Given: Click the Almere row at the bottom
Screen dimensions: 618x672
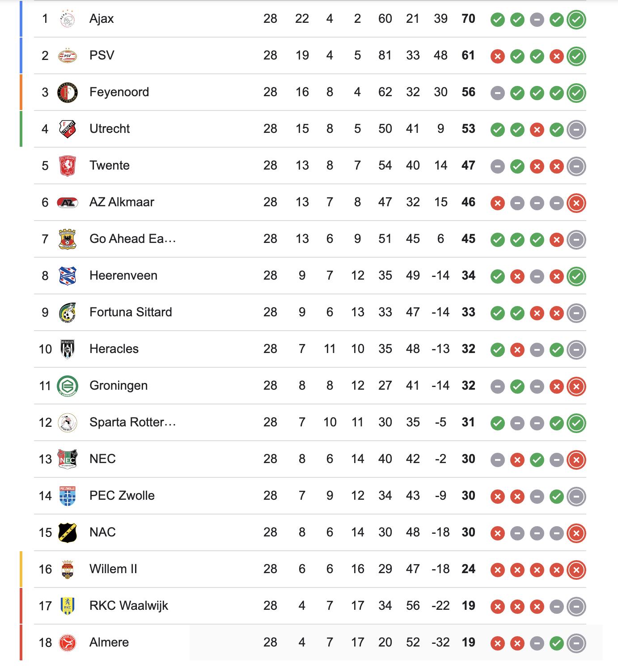Looking at the screenshot, I should coord(109,642).
